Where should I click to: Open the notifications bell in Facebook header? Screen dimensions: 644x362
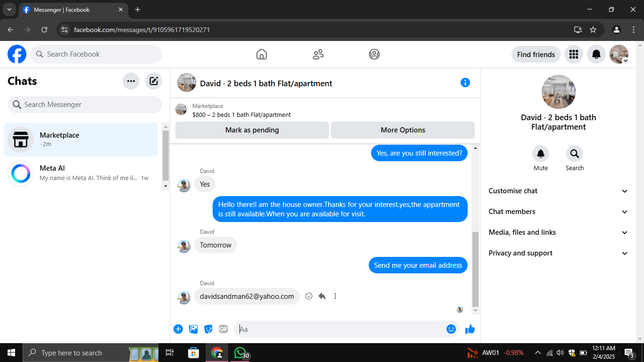(596, 54)
